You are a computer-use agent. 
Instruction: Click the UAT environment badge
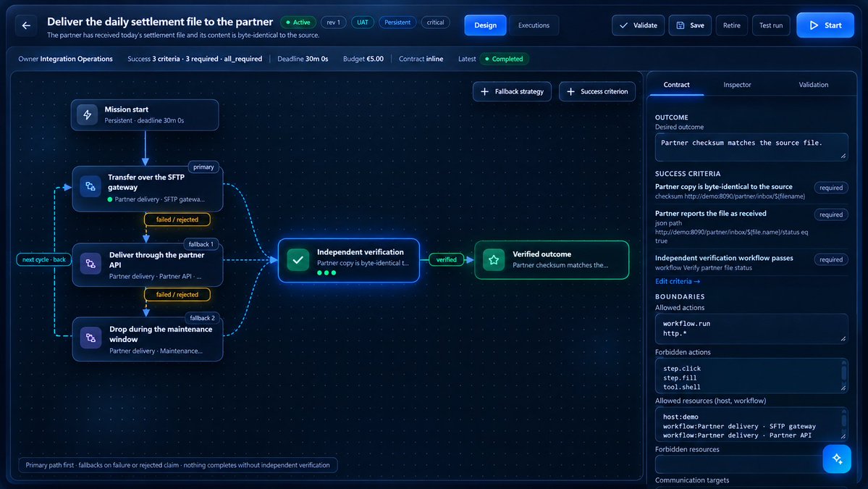pos(363,22)
